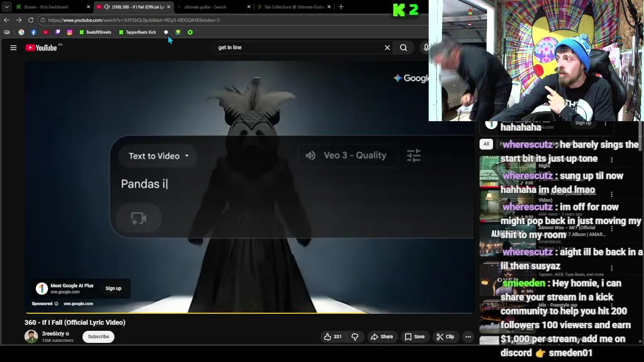Click the video title If I Fall

tap(75, 322)
